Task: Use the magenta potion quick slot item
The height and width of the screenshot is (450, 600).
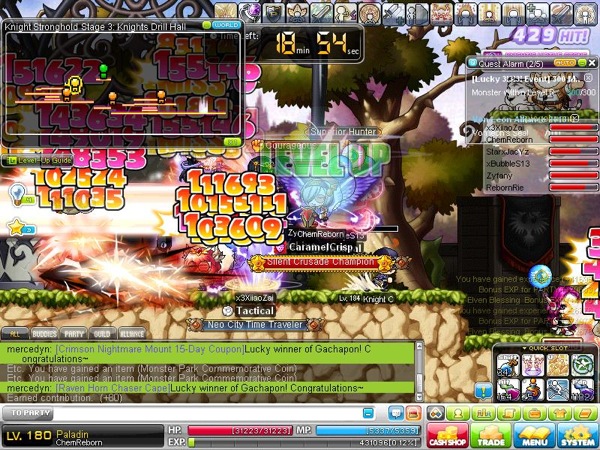Action: (508, 390)
